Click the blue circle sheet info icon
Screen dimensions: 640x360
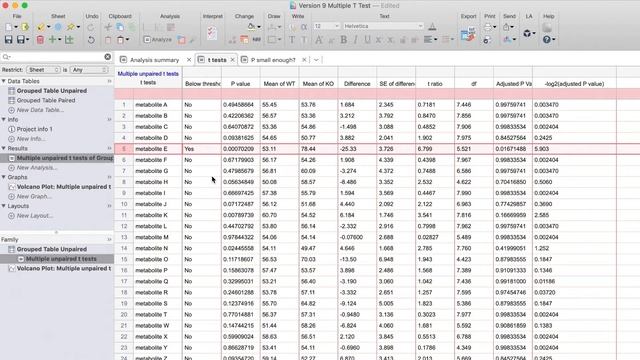(x=58, y=27)
